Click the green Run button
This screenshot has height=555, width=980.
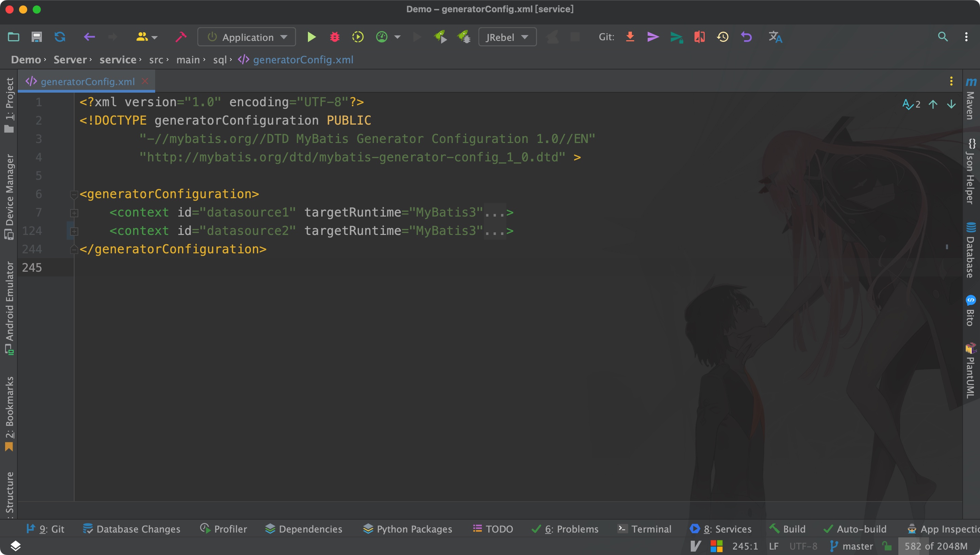311,37
